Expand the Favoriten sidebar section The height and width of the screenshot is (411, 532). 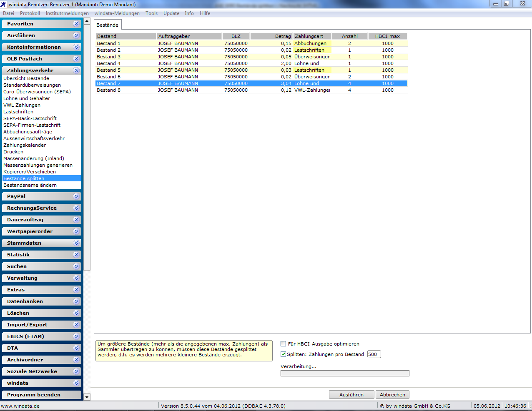[41, 24]
